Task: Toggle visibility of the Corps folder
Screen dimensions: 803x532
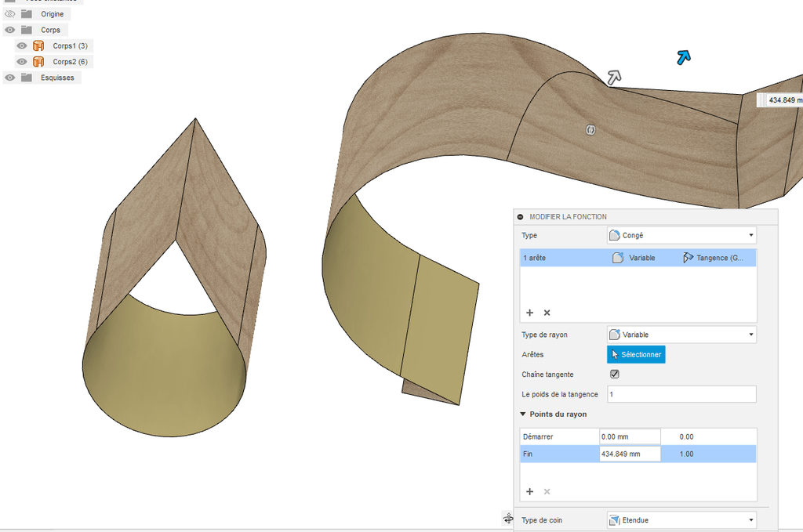Action: pyautogui.click(x=9, y=30)
